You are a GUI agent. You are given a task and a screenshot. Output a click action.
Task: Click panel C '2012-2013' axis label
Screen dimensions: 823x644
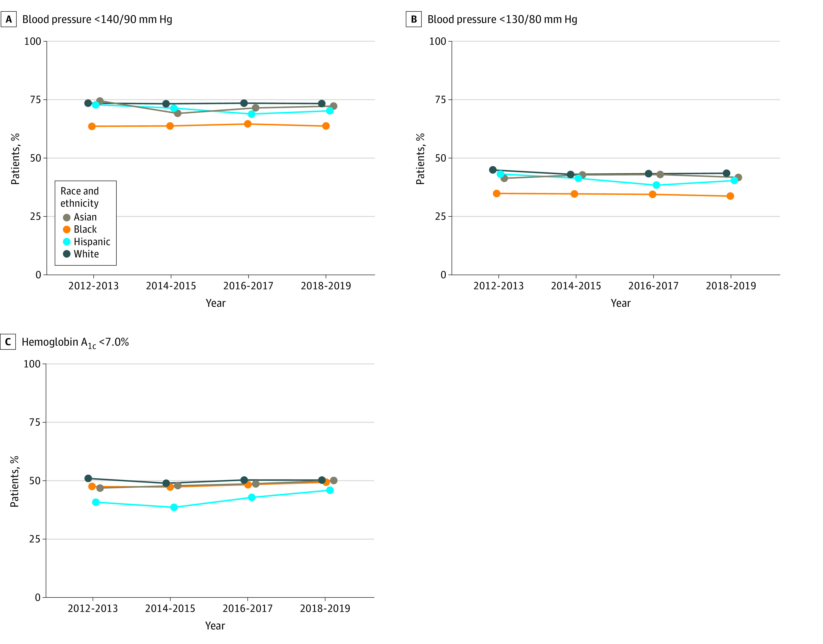point(93,609)
